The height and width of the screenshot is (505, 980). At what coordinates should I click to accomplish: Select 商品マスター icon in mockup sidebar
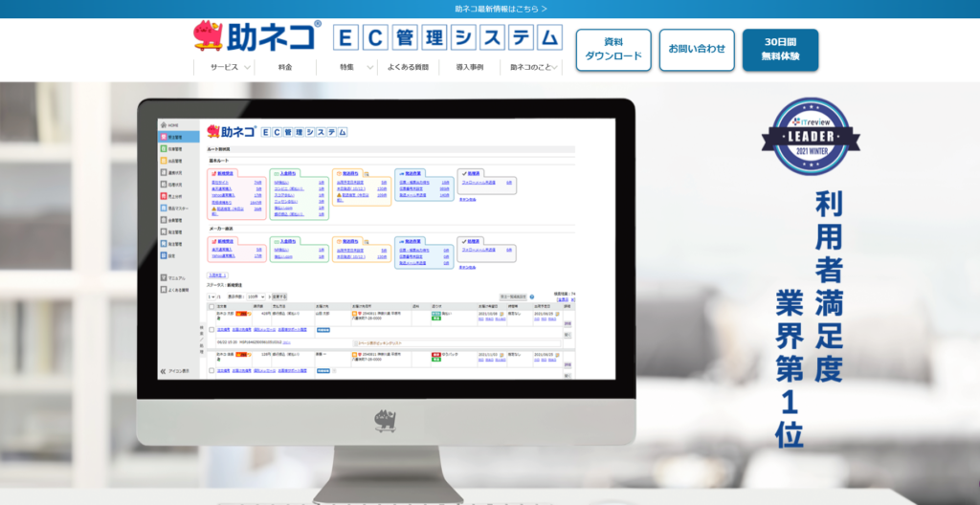[x=163, y=209]
